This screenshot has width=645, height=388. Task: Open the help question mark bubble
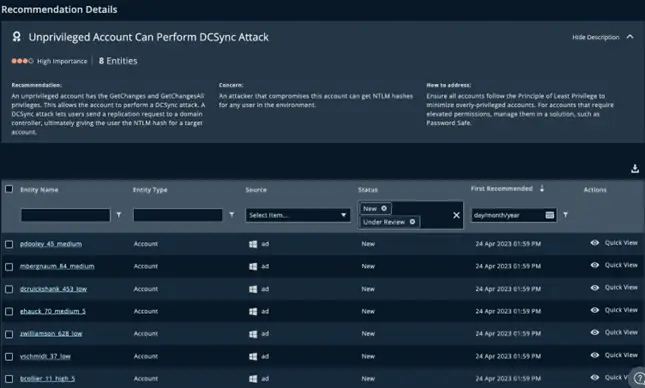tap(639, 378)
